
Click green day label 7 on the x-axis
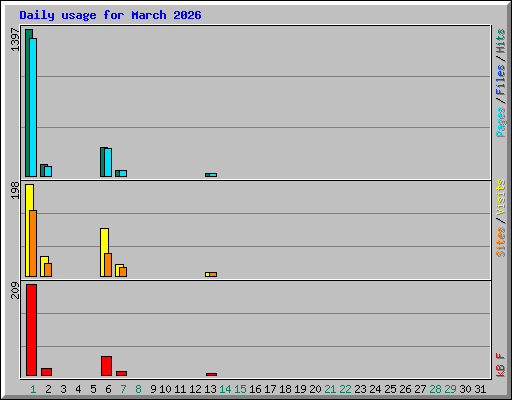pyautogui.click(x=123, y=389)
